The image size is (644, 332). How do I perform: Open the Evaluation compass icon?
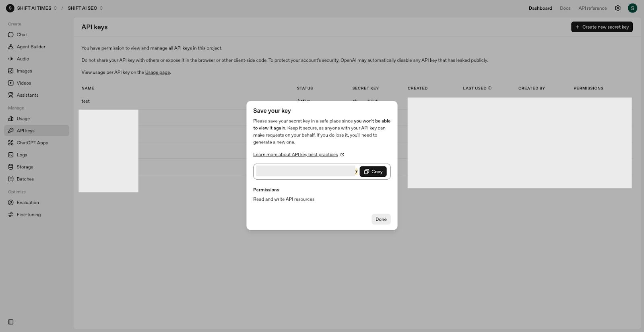coord(11,203)
